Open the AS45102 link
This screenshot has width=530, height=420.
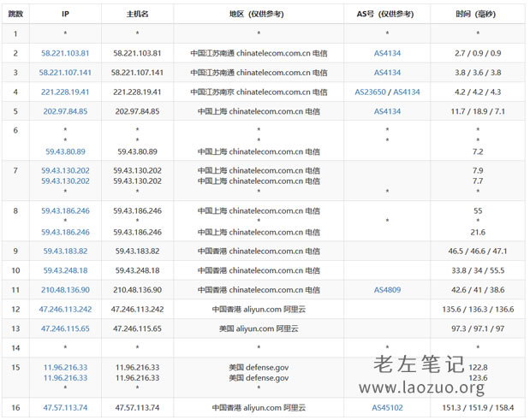point(387,408)
